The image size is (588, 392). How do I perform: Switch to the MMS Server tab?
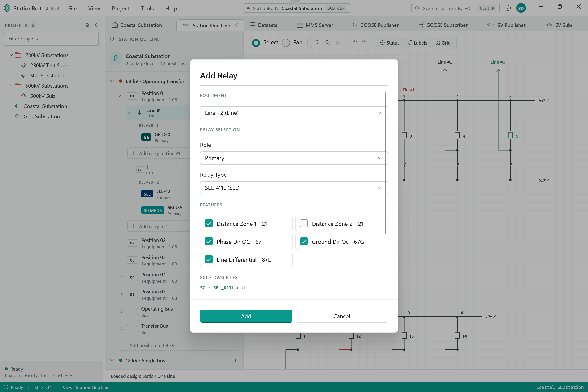coord(315,25)
